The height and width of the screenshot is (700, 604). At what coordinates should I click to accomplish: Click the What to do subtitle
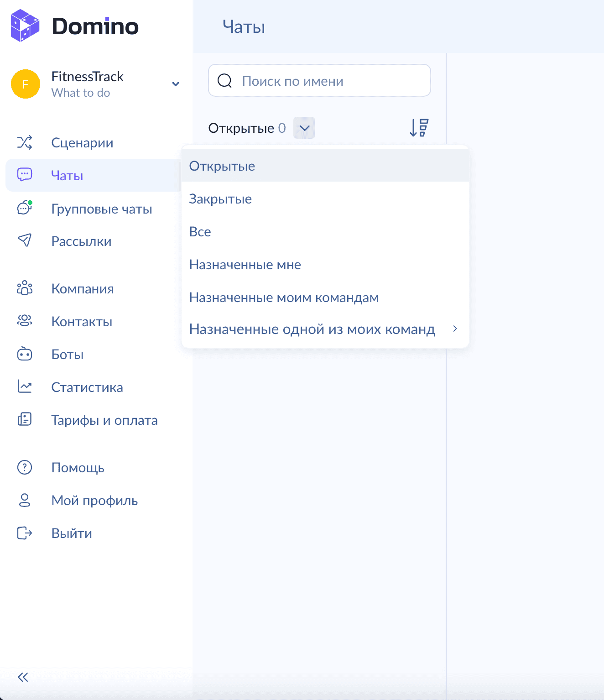81,93
